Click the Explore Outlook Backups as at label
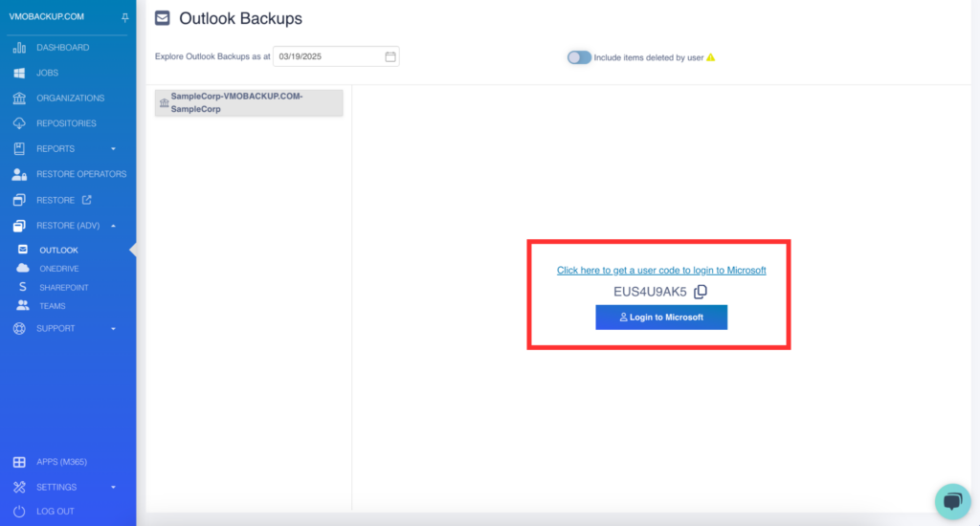The image size is (980, 526). coord(212,56)
